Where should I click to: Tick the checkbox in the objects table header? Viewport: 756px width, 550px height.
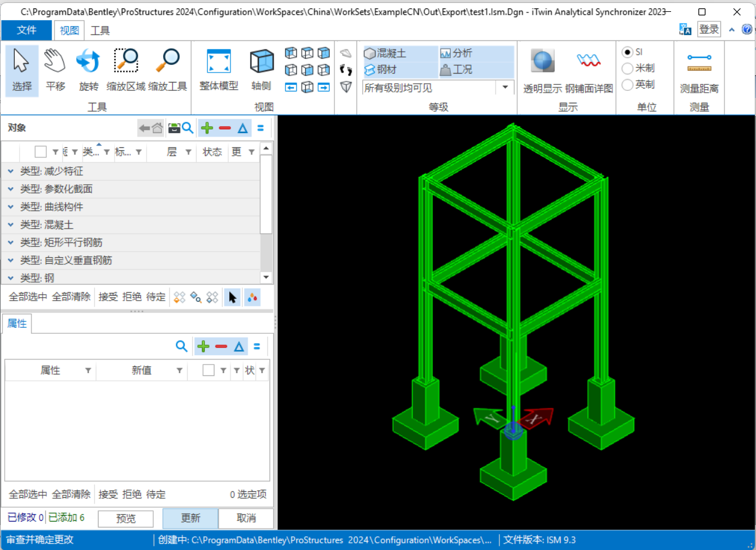40,152
